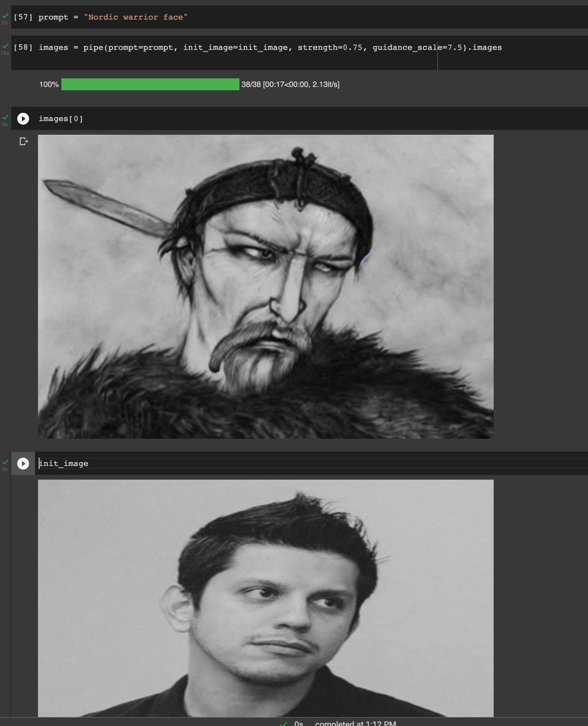Click green checkmark beside init_image cell
Image resolution: width=588 pixels, height=726 pixels.
pos(5,462)
